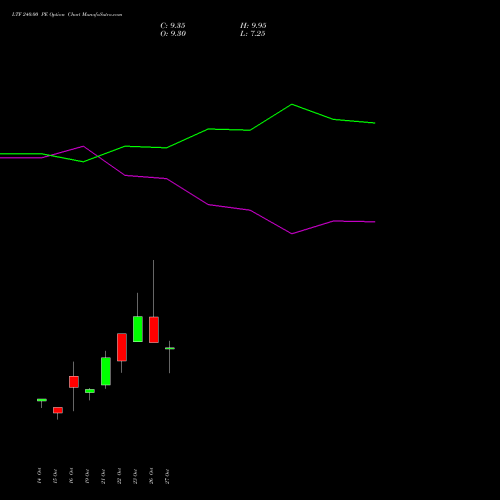Click the "15 Oct" date axis label
500x500 pixels.
[x=55, y=476]
